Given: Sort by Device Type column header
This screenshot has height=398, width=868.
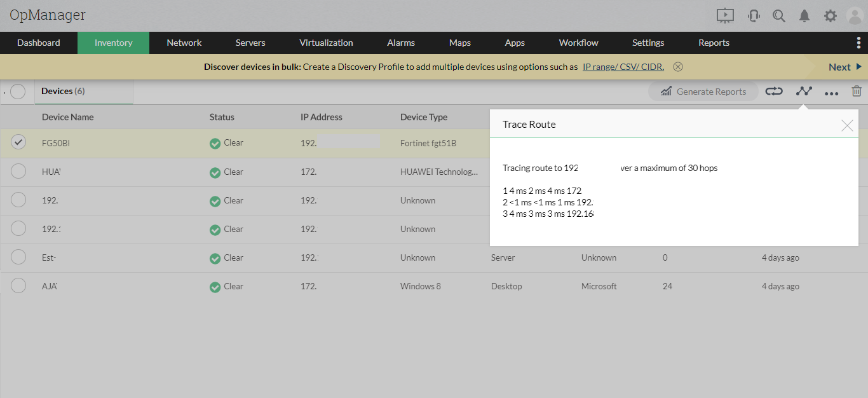Looking at the screenshot, I should [x=424, y=117].
